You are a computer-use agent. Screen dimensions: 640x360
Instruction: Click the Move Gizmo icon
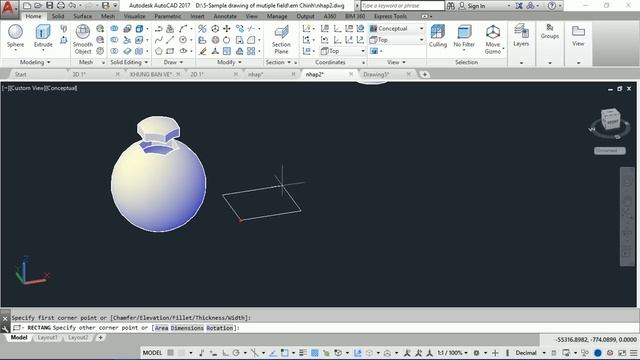point(493,39)
